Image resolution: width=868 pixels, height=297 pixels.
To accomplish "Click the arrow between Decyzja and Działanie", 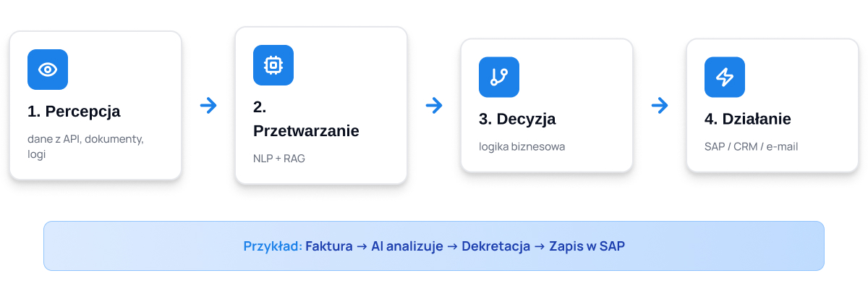I will (660, 106).
